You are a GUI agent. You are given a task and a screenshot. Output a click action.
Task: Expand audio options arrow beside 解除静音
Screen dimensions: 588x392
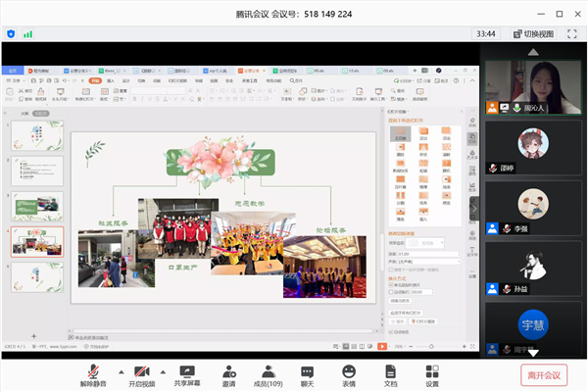(x=122, y=372)
